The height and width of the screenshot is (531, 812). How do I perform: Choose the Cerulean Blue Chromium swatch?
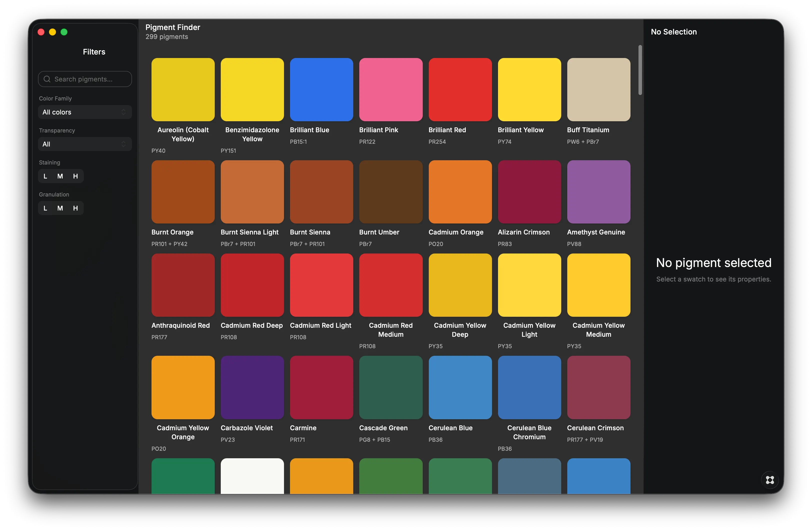[x=529, y=388]
